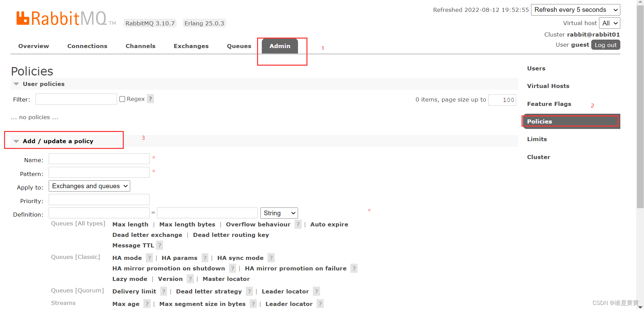Open help icon for HA mode
644x309 pixels.
click(x=149, y=258)
